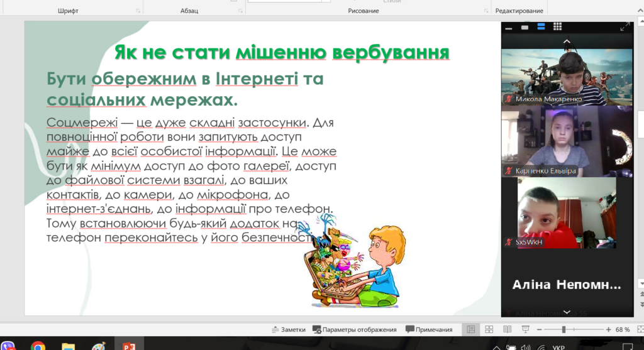Screen dimensions: 644x350
Task: Open the volume control in tray
Action: click(x=526, y=347)
